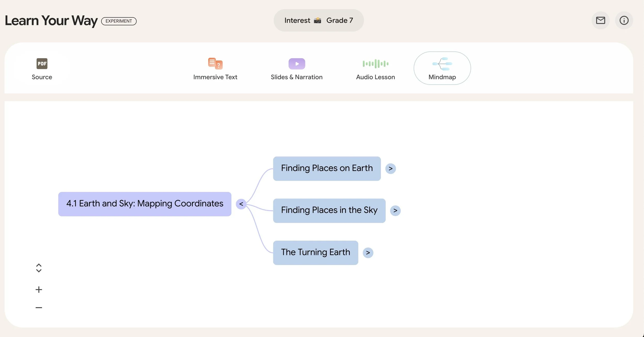Image resolution: width=644 pixels, height=337 pixels.
Task: Toggle expand-all using the up-down chevrons
Action: (x=39, y=268)
